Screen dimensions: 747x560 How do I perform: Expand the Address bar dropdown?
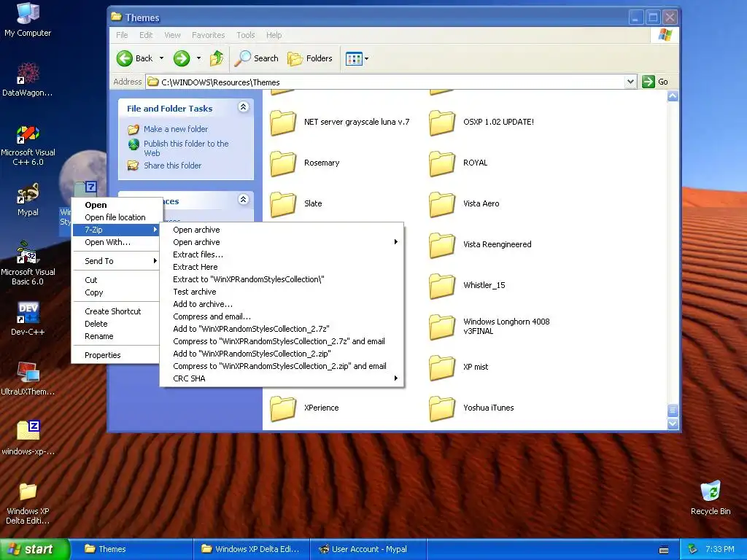(630, 82)
